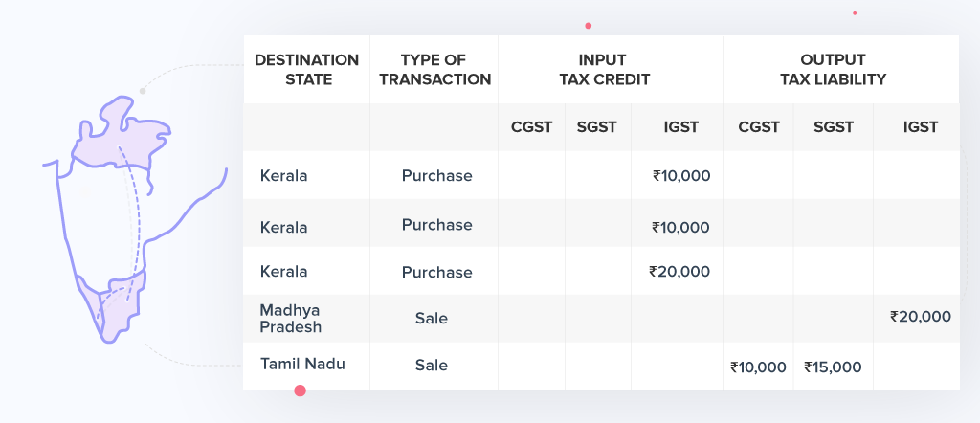
Task: Click the first Kerala row state cell
Action: coord(283,176)
